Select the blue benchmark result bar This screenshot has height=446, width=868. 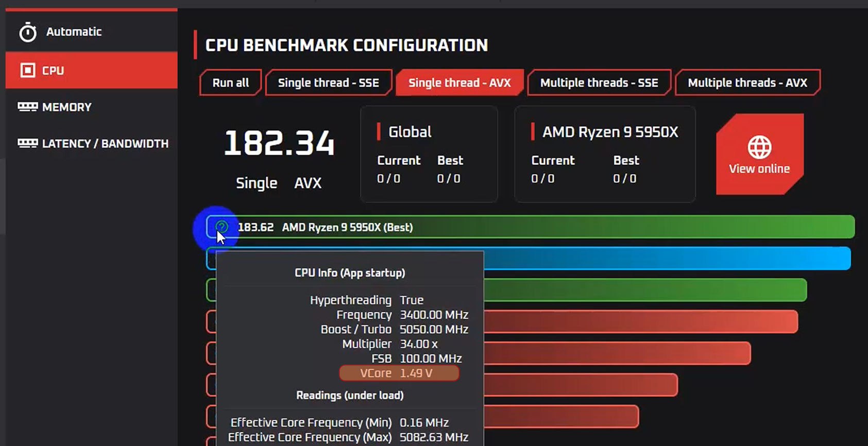click(x=665, y=258)
